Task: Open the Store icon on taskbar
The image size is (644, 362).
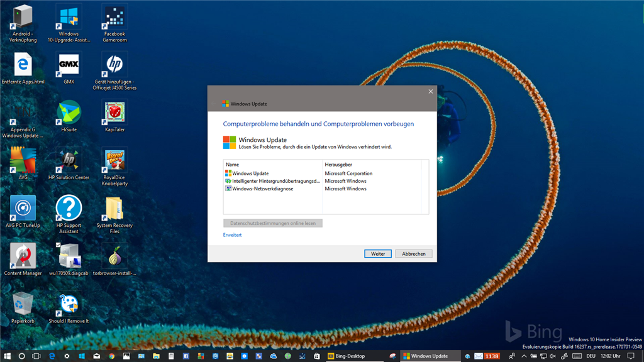Action: pos(317,356)
